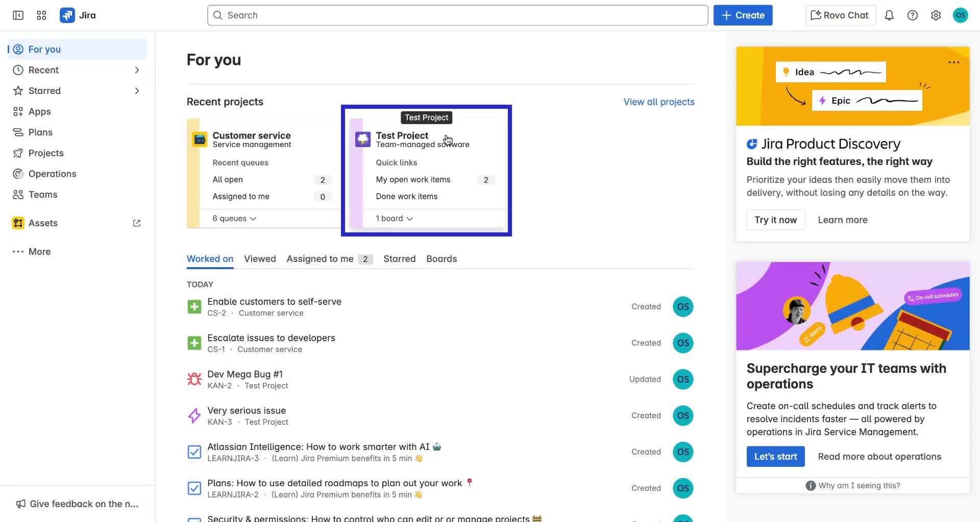Screen dimensions: 980x522
Task: Expand the 1 board dropdown
Action: [x=394, y=219]
